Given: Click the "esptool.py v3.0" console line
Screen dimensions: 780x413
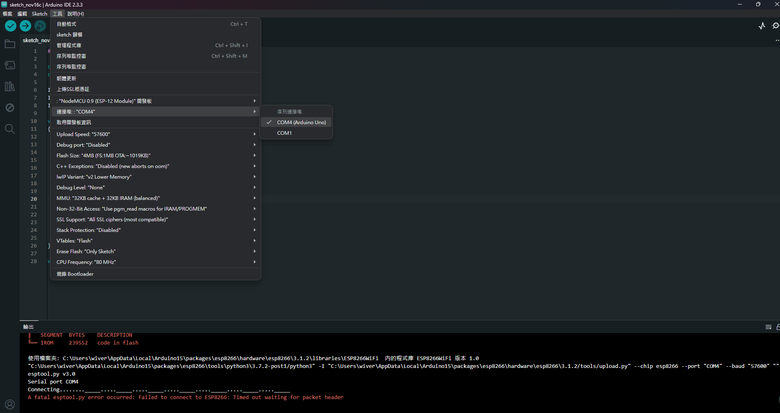Looking at the screenshot, I should (x=52, y=374).
